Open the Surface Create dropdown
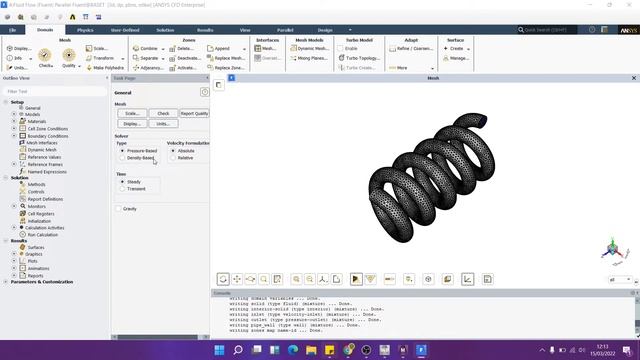 [468, 49]
